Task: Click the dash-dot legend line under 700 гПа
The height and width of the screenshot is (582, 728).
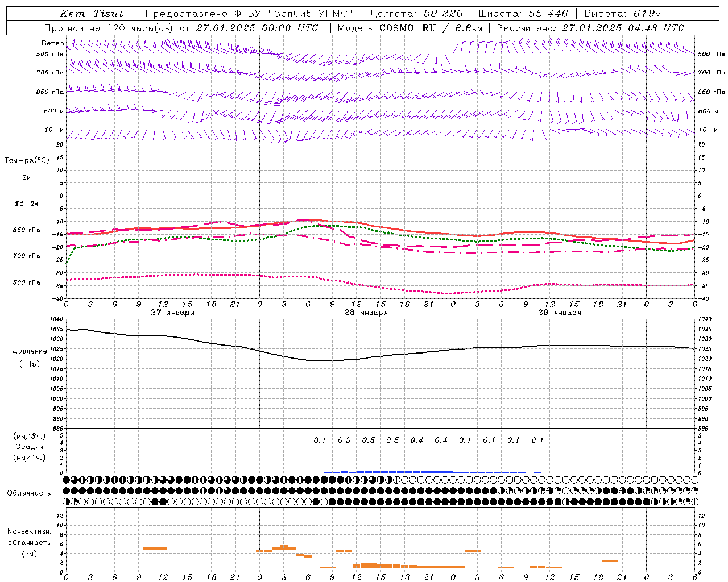Action: pyautogui.click(x=26, y=263)
